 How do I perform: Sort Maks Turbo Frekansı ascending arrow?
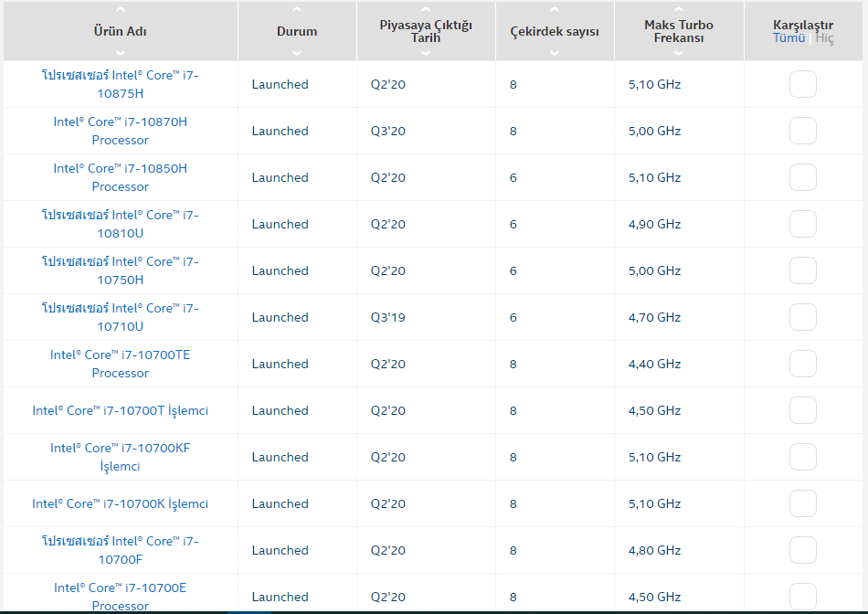pyautogui.click(x=679, y=9)
